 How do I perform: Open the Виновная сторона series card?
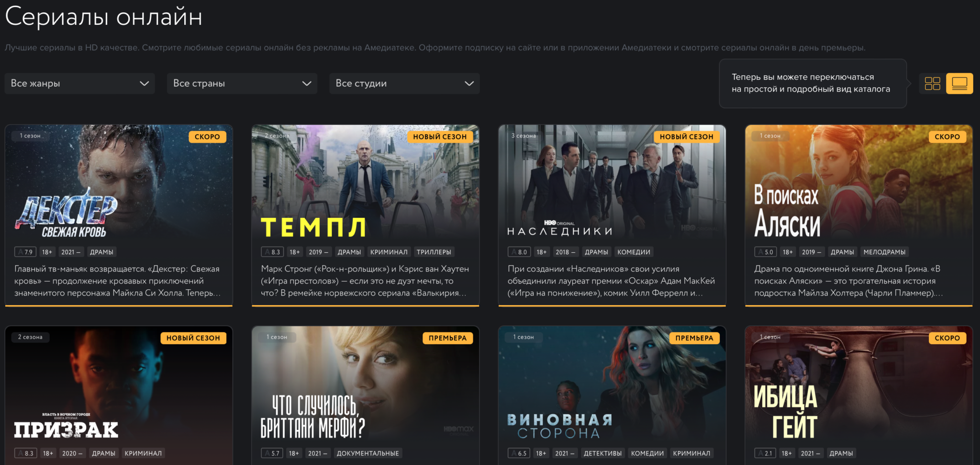[612, 396]
